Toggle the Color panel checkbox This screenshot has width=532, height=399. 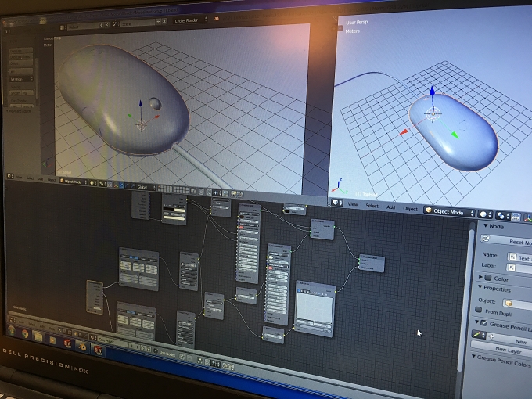click(x=488, y=278)
